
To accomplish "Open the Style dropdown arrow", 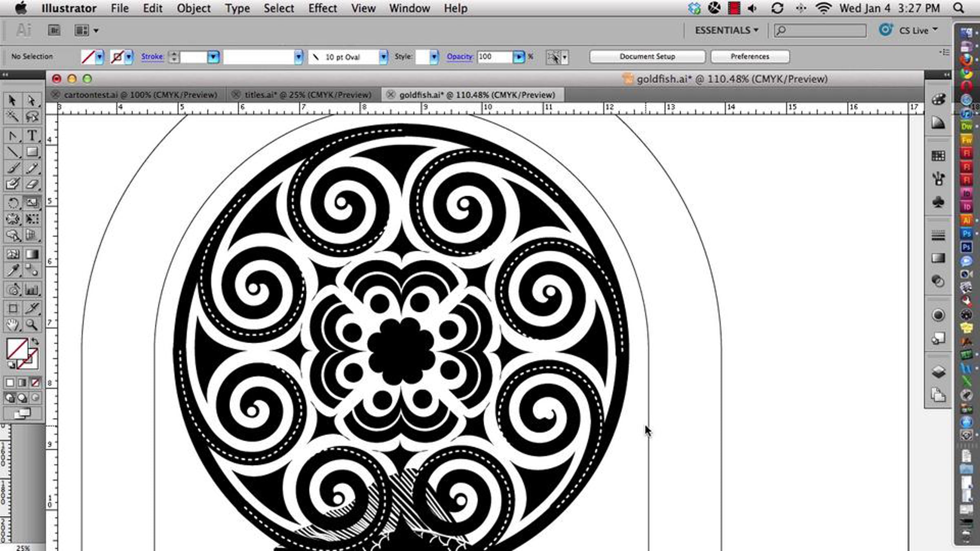I will pos(434,57).
